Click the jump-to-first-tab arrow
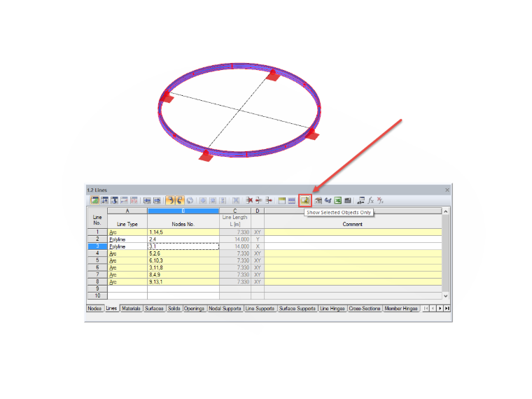This screenshot has height=399, width=532. 426,309
